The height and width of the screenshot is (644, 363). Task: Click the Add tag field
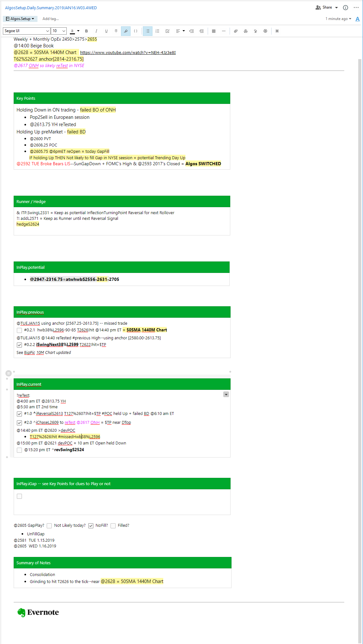tap(50, 19)
